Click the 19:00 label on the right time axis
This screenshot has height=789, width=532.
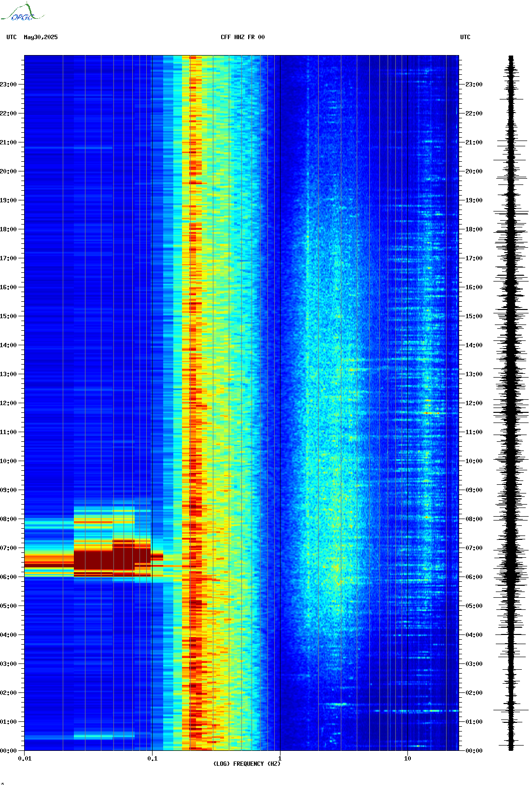click(x=474, y=200)
